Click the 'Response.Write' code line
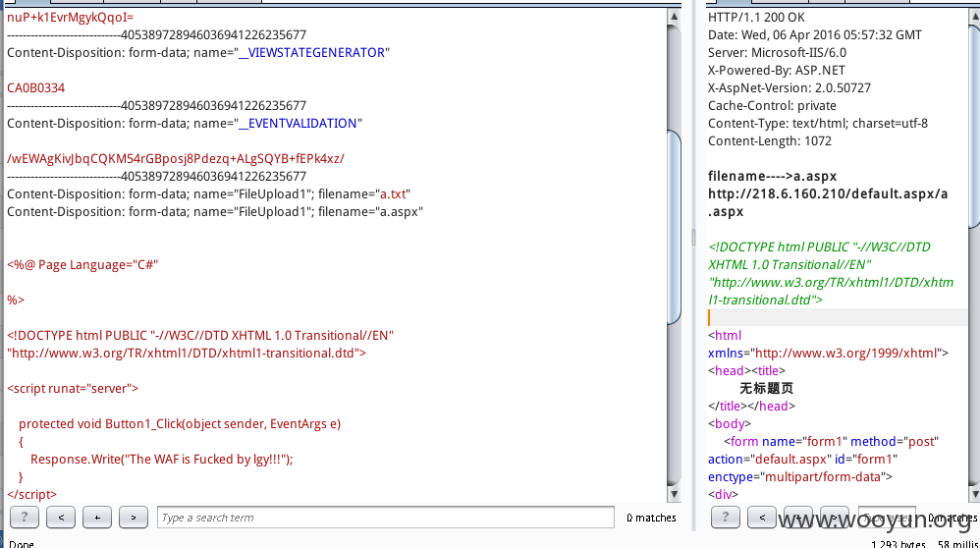Viewport: 980px width, 548px height. (x=162, y=460)
